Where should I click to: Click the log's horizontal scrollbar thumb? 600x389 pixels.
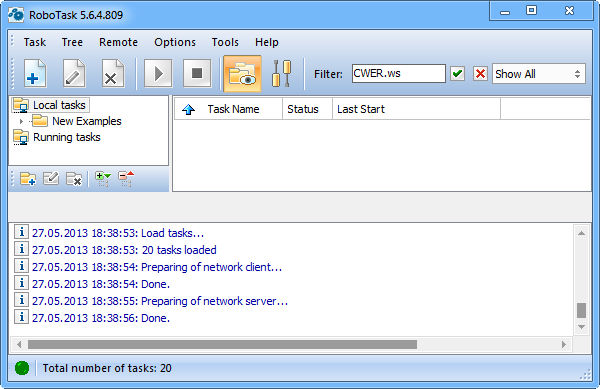pyautogui.click(x=222, y=345)
